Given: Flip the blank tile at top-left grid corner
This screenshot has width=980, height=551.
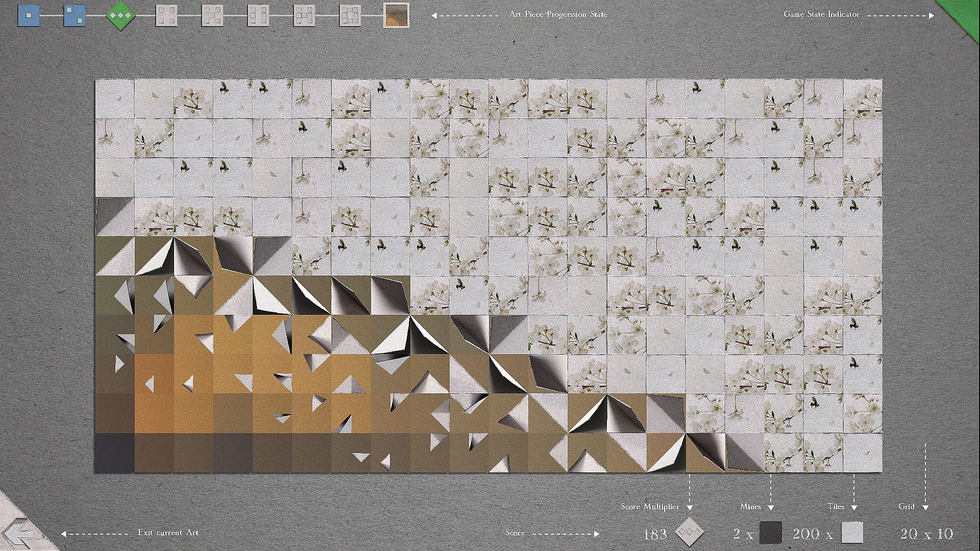Looking at the screenshot, I should tap(114, 98).
